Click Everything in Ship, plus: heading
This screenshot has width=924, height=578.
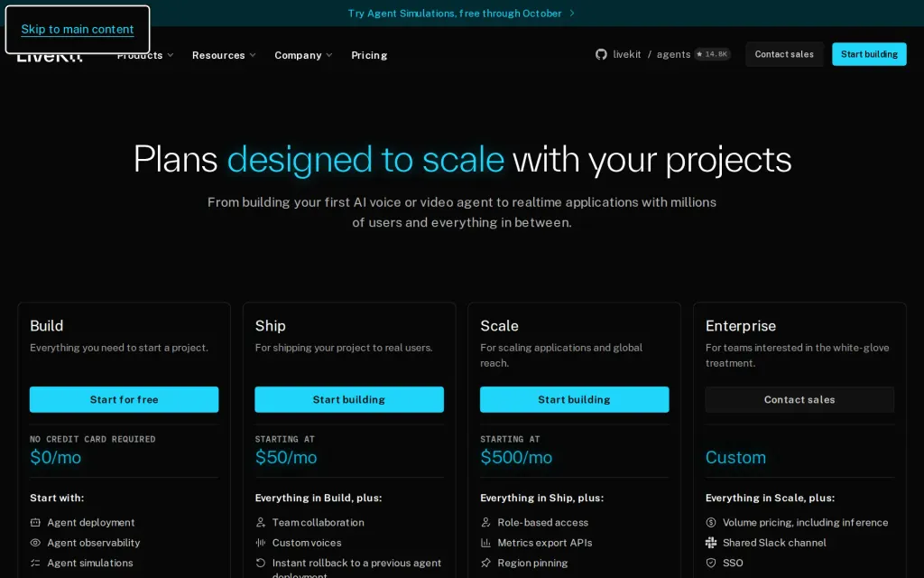(541, 498)
